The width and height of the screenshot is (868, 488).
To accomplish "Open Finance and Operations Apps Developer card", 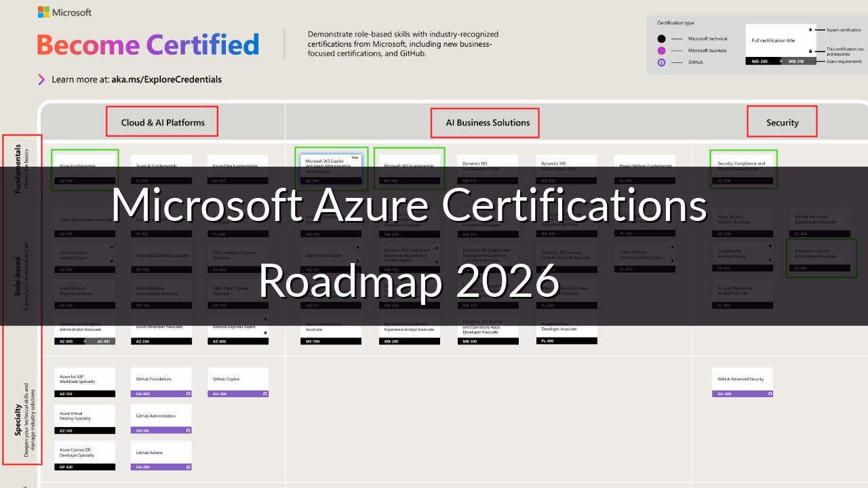I will [488, 330].
